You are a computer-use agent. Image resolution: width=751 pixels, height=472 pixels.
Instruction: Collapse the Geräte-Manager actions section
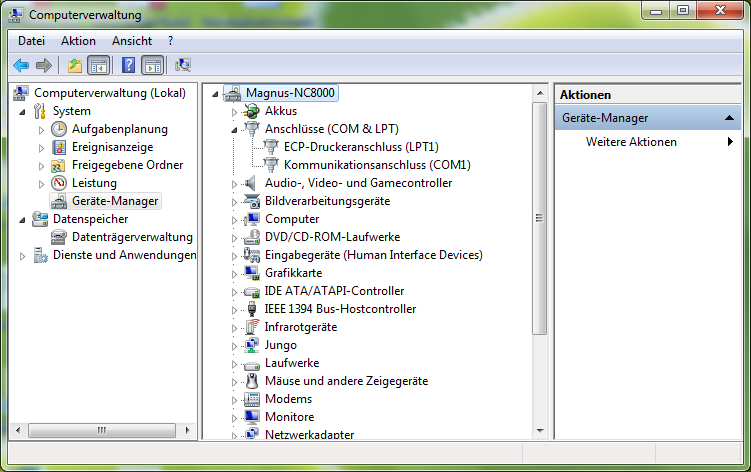[729, 118]
